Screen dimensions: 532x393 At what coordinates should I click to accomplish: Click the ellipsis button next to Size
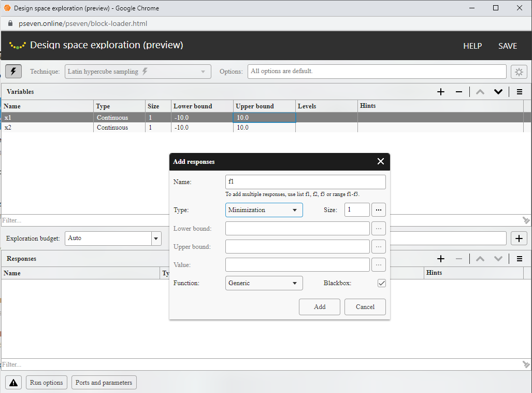click(x=379, y=210)
